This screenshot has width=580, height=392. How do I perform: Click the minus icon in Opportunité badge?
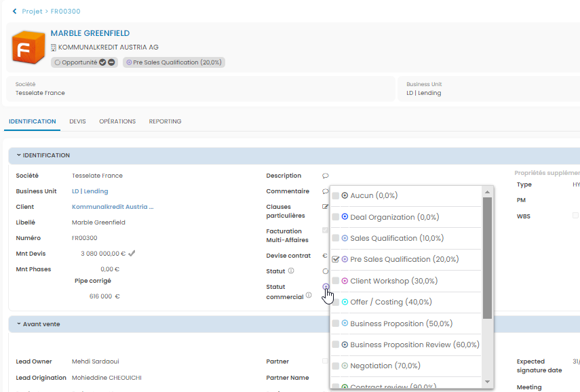click(111, 62)
